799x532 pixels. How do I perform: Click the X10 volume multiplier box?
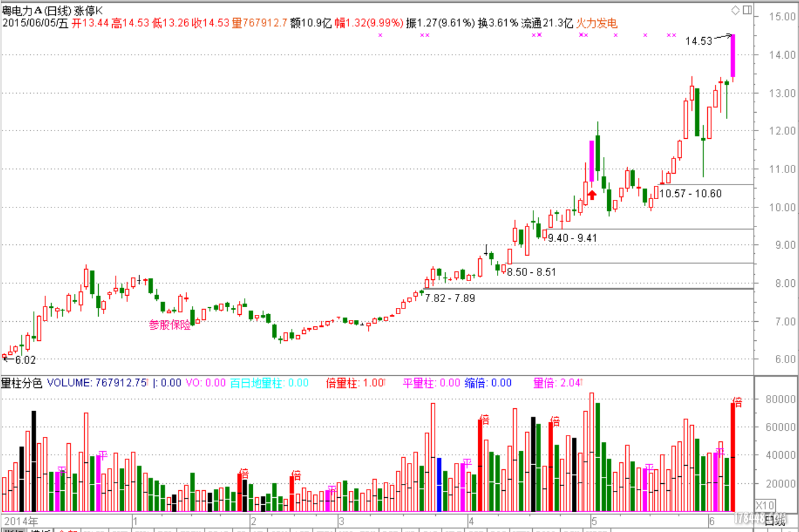[765, 505]
